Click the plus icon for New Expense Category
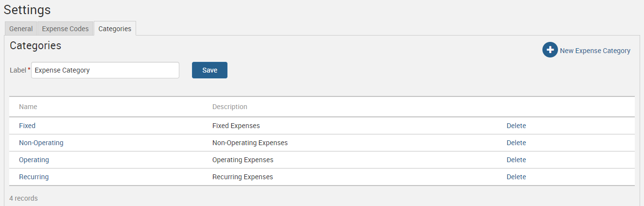 [550, 50]
